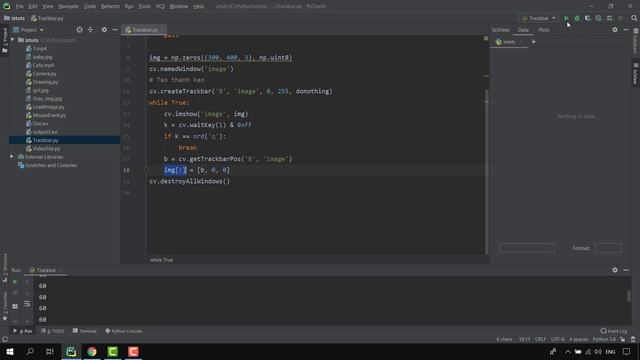Hide the Project panel with minus icon
Image resolution: width=640 pixels, height=360 pixels.
click(x=115, y=30)
